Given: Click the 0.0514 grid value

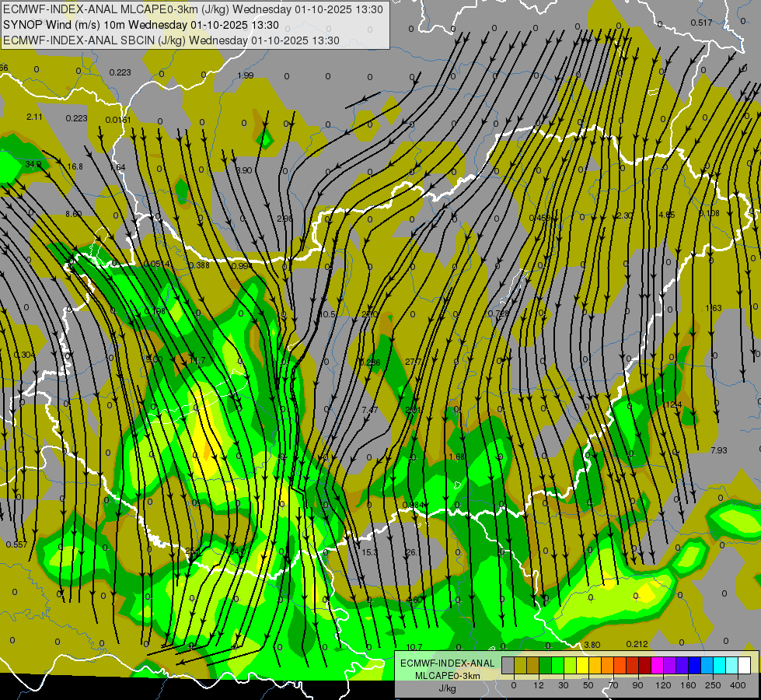Looking at the screenshot, I should click(157, 264).
